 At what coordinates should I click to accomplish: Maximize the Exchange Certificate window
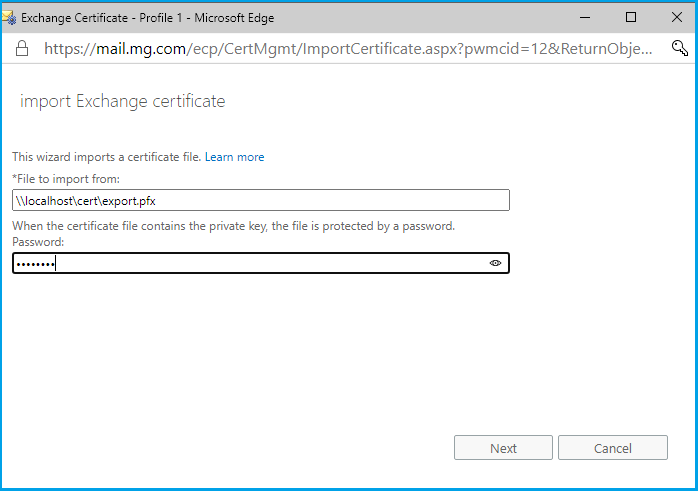tap(631, 17)
